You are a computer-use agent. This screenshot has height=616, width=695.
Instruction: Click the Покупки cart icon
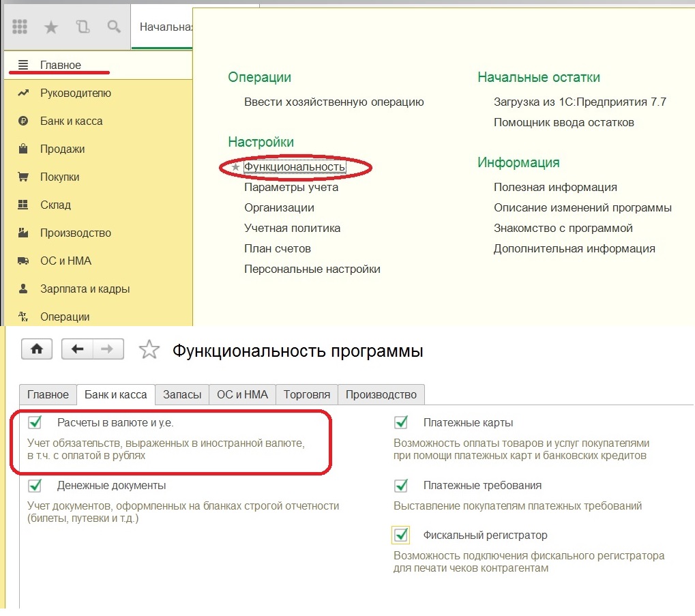point(23,177)
